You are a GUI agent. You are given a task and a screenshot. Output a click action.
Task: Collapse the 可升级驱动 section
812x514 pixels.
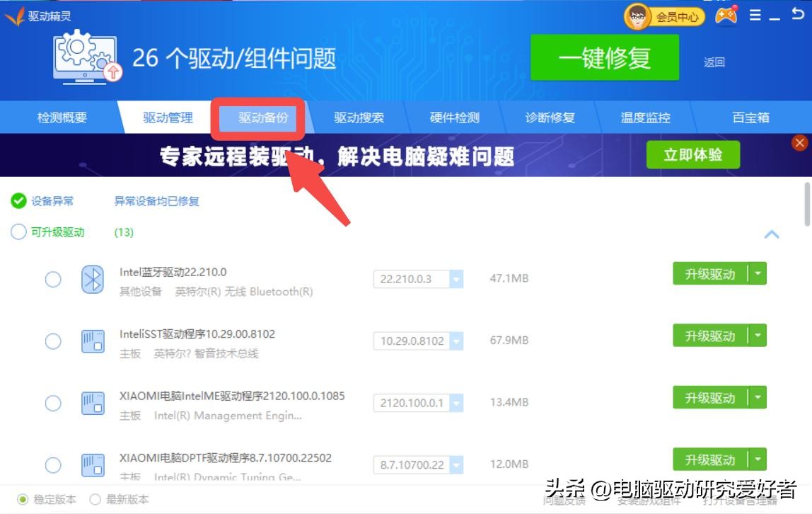tap(772, 234)
